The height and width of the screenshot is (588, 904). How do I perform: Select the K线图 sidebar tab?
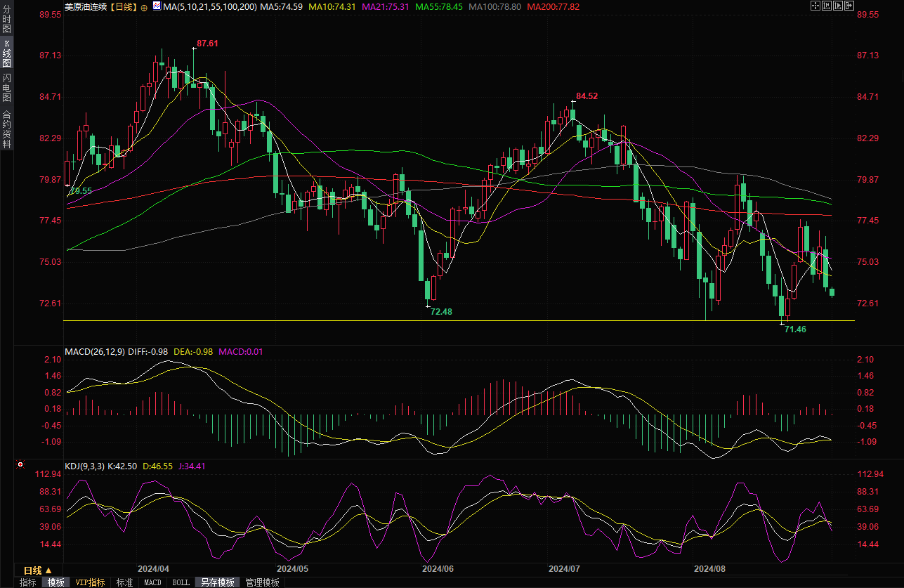tap(6, 54)
